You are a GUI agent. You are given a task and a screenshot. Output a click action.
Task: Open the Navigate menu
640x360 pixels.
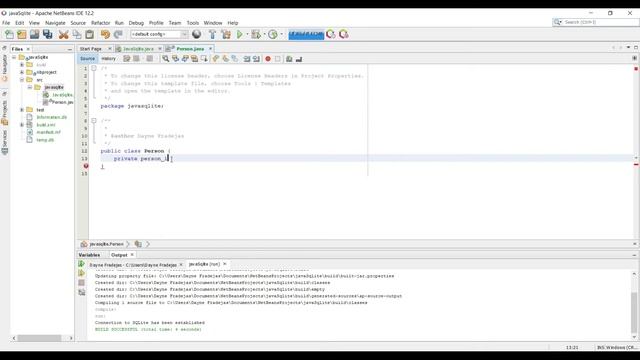tap(55, 23)
